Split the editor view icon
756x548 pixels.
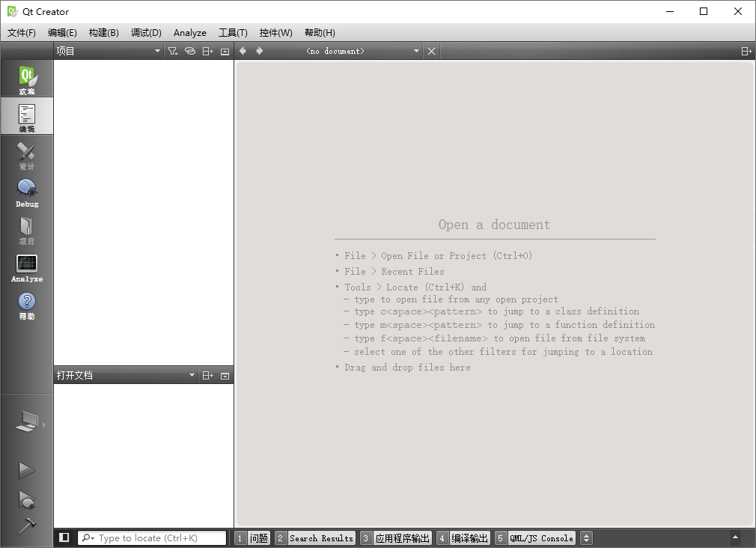(x=746, y=51)
